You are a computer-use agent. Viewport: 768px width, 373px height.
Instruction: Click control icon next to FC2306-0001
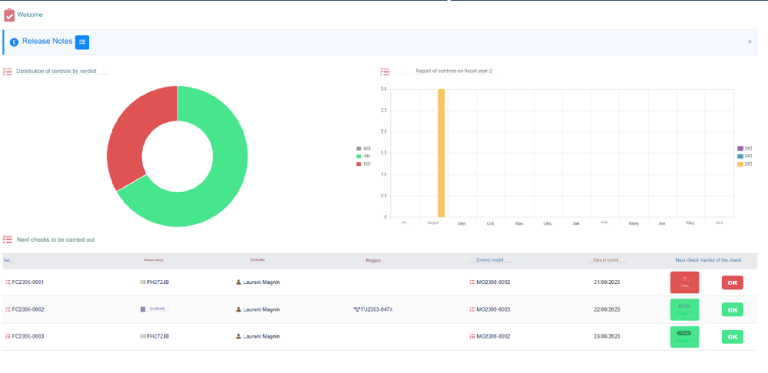tap(7, 282)
